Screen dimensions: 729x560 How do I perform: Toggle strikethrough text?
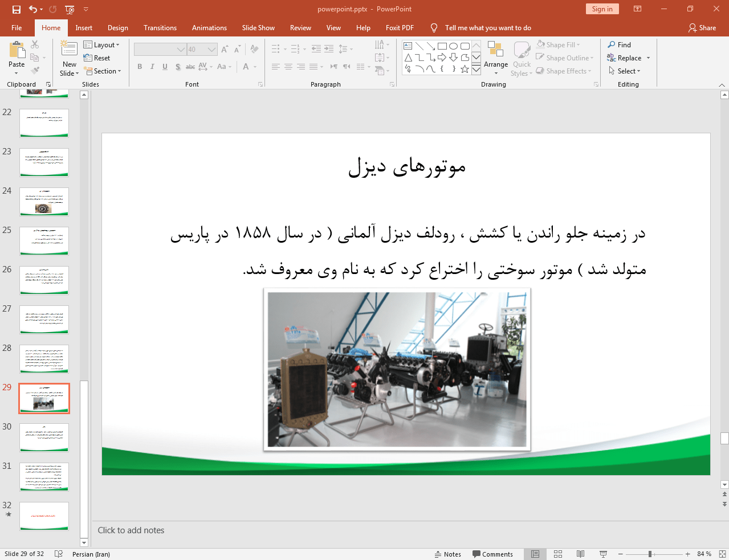click(x=190, y=67)
